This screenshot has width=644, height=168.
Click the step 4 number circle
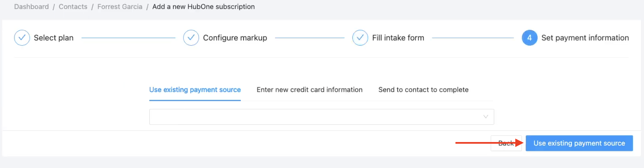529,38
